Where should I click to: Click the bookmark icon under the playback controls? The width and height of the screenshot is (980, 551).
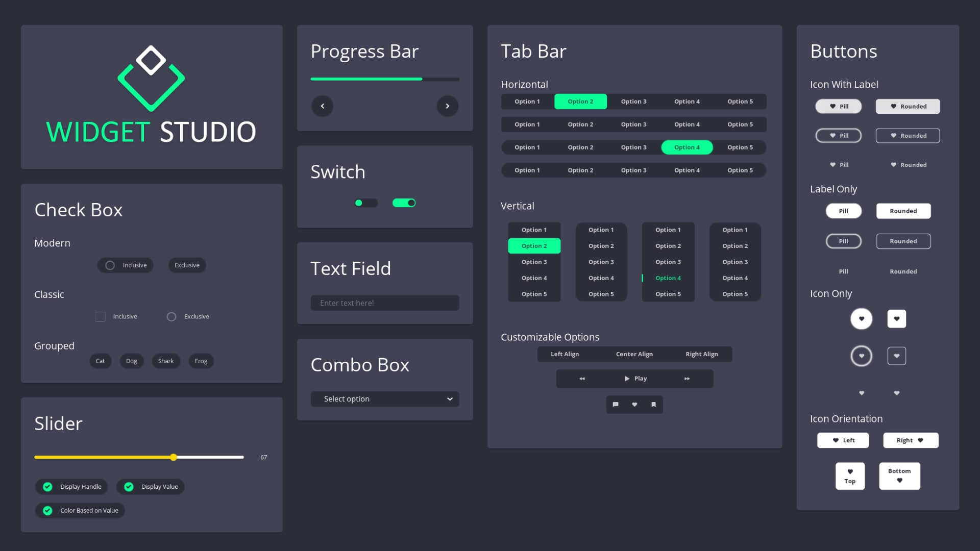pyautogui.click(x=654, y=404)
